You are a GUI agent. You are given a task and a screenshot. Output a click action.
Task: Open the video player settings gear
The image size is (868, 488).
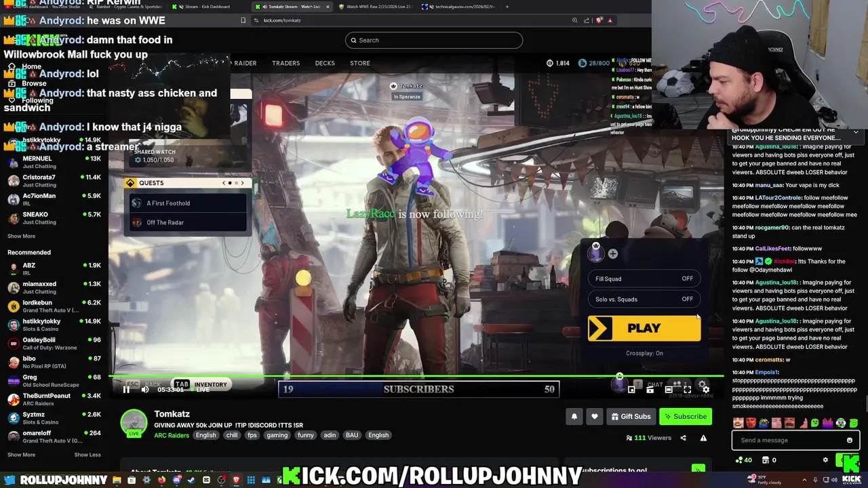click(x=705, y=389)
